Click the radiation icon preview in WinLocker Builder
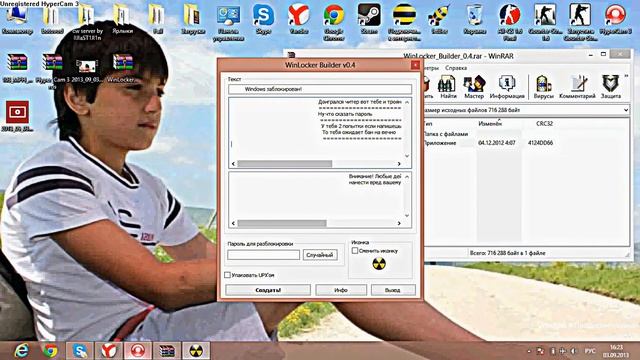 [x=379, y=264]
